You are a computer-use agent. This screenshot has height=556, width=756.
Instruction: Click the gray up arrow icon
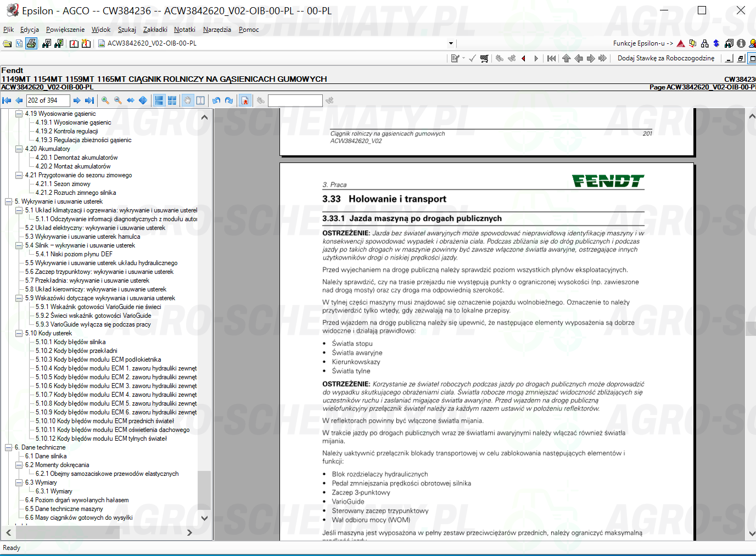click(x=567, y=58)
